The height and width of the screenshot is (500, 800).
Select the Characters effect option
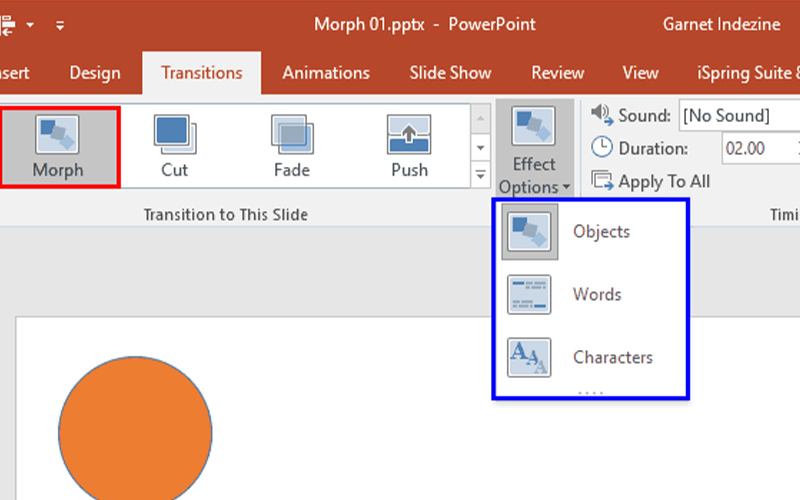point(592,357)
